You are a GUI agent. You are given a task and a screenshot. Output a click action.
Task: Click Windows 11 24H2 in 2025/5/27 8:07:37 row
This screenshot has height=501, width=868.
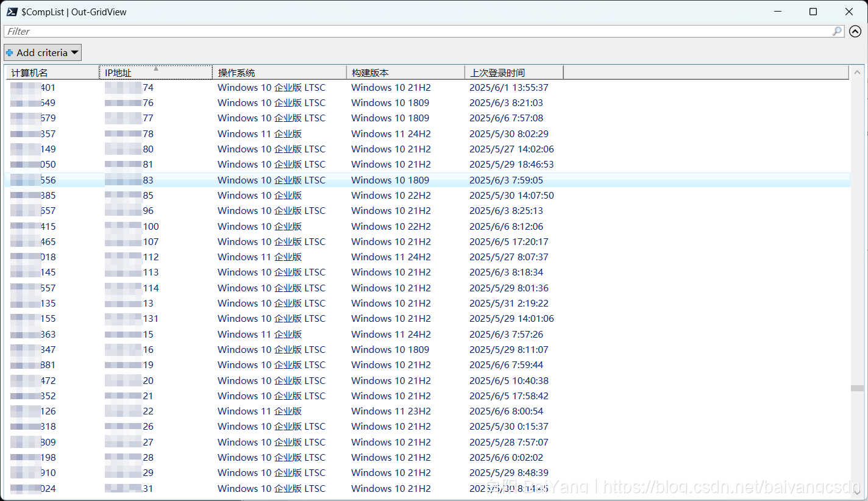[391, 257]
